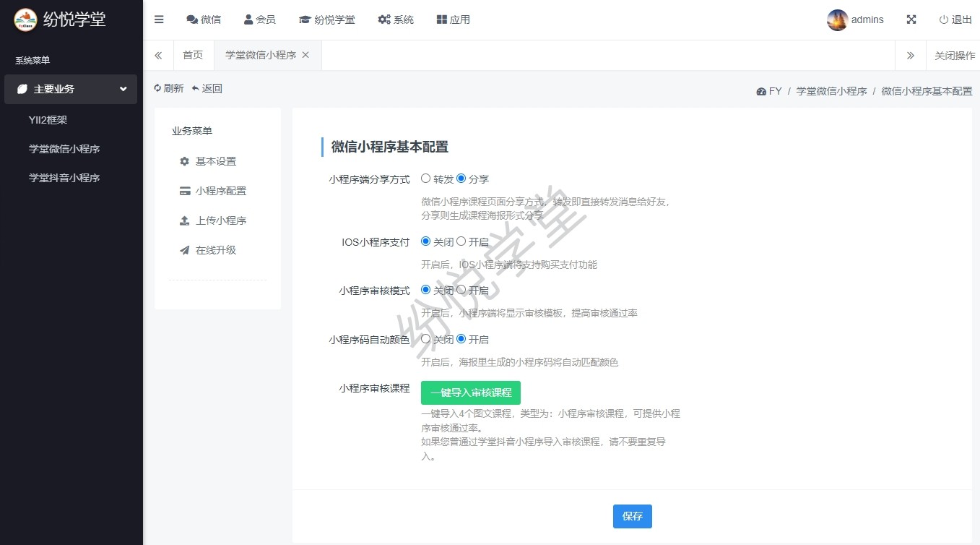Click the 刷新 refresh icon
Screen dimensions: 980x545
pyautogui.click(x=158, y=88)
